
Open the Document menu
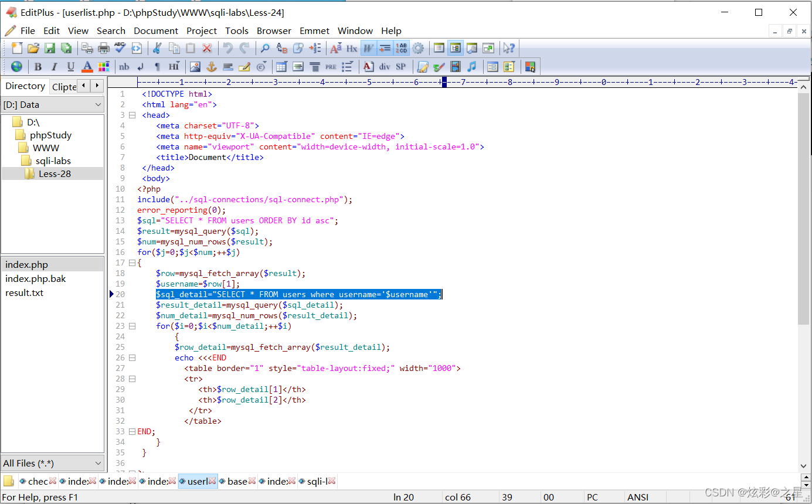[x=156, y=30]
